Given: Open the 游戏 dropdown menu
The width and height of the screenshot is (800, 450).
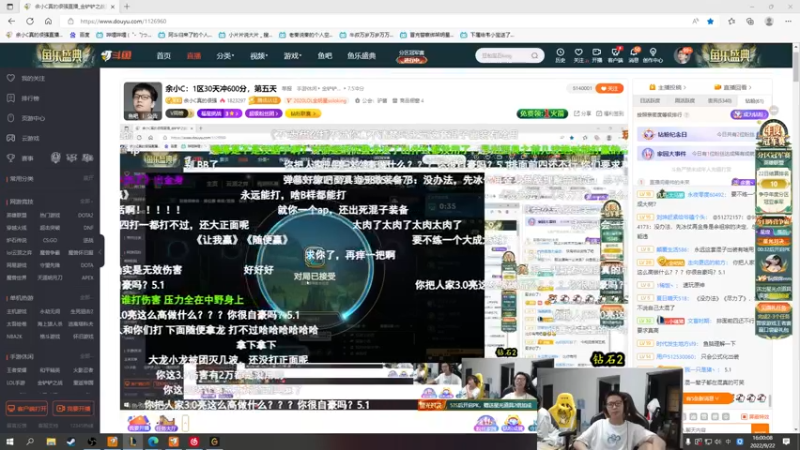Looking at the screenshot, I should (292, 56).
